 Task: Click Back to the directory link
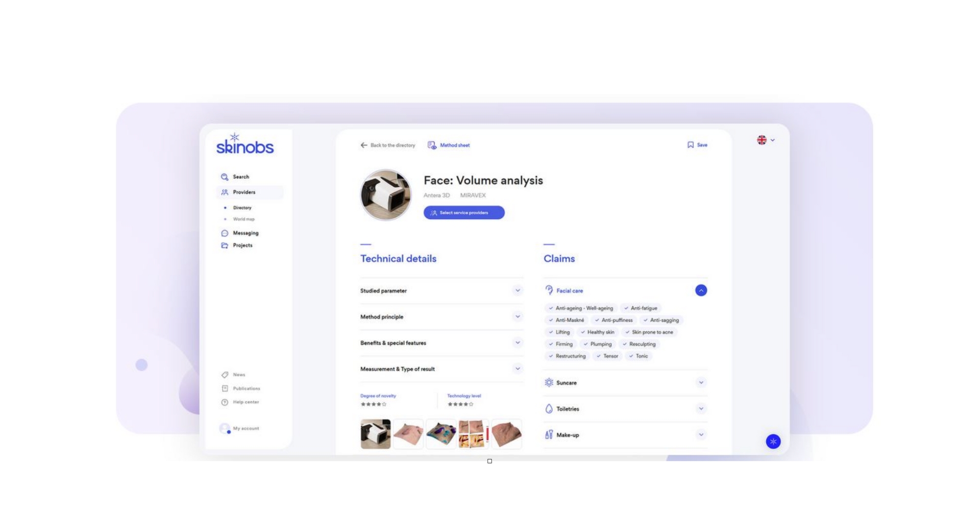coord(392,145)
